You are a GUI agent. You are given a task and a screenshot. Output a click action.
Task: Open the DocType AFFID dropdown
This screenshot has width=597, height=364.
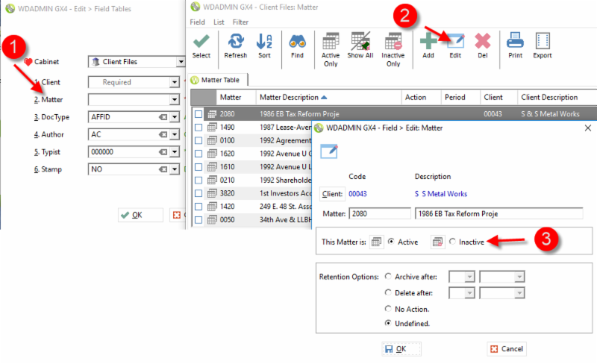coord(174,117)
